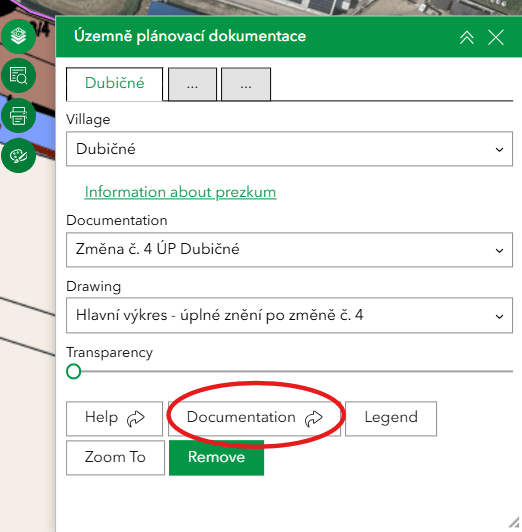Open the Documentation dropdown Změna č. 4

tap(289, 250)
